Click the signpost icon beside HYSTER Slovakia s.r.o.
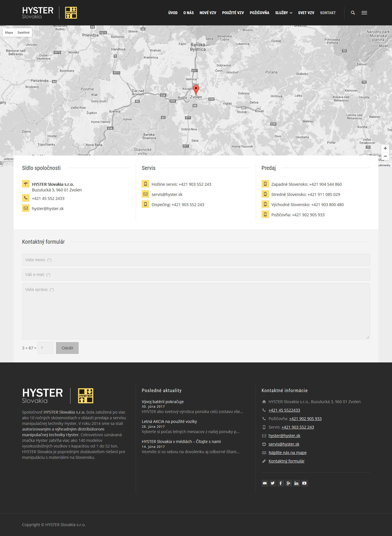Screen dimensions: 392x536 tap(26, 184)
